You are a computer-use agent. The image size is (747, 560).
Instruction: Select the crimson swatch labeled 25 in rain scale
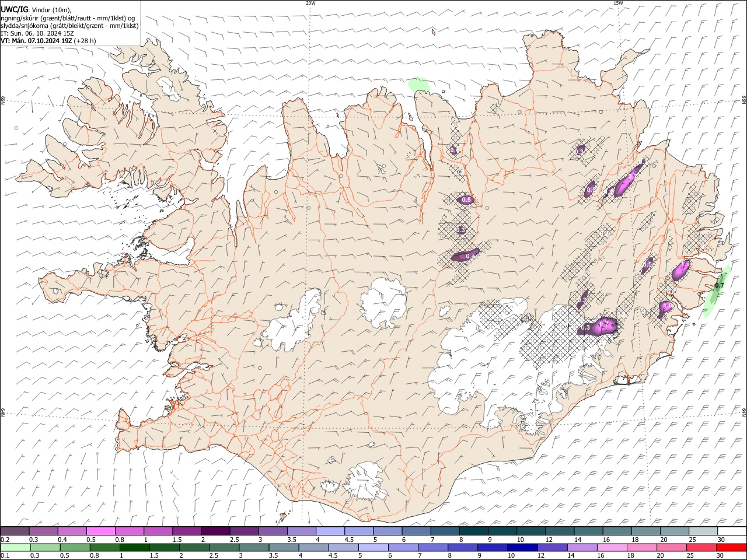(x=701, y=548)
